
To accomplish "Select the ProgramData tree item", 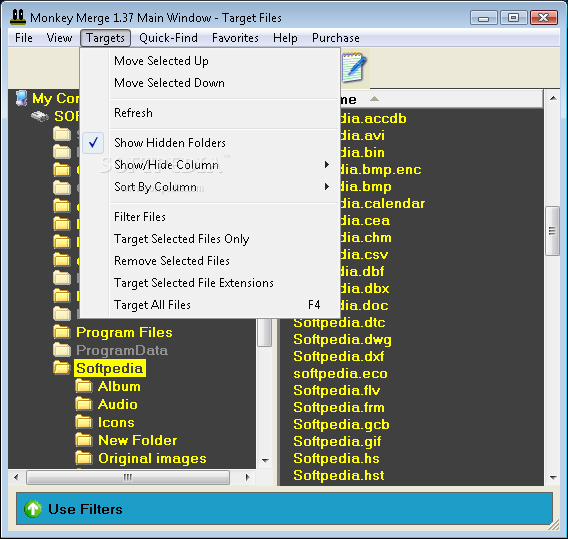I will [x=122, y=350].
